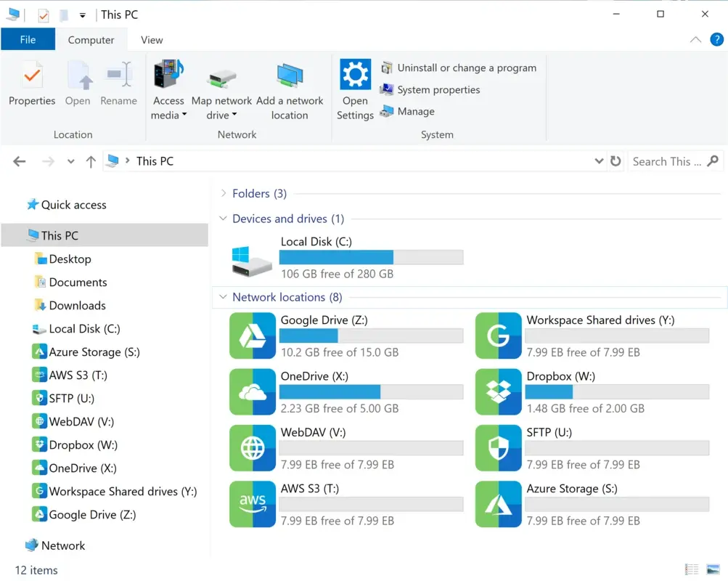This screenshot has height=581, width=728.
Task: Collapse the Devices and drives group
Action: (224, 219)
